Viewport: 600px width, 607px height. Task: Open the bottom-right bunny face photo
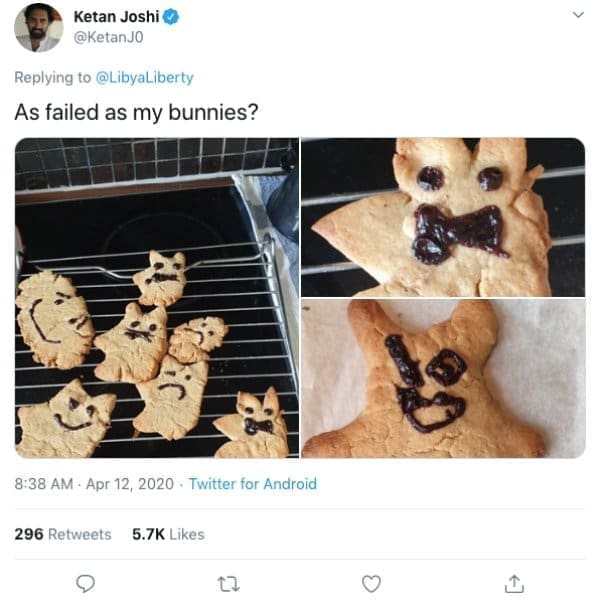(x=443, y=378)
